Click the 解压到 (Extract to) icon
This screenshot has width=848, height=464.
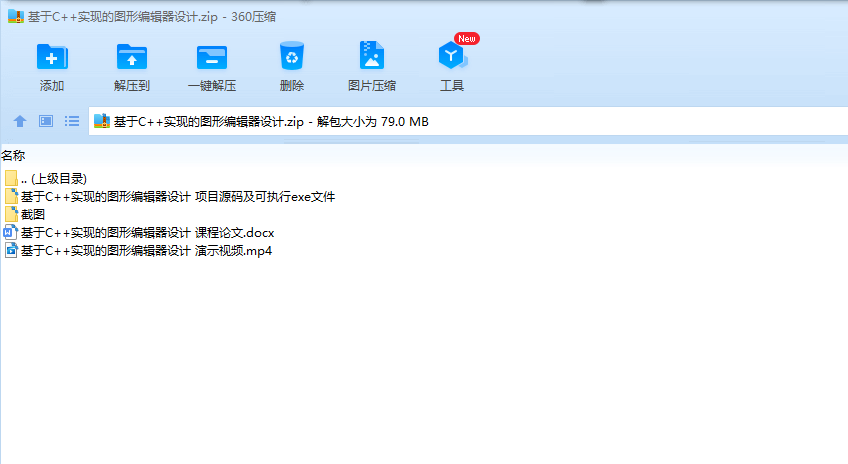[x=131, y=56]
